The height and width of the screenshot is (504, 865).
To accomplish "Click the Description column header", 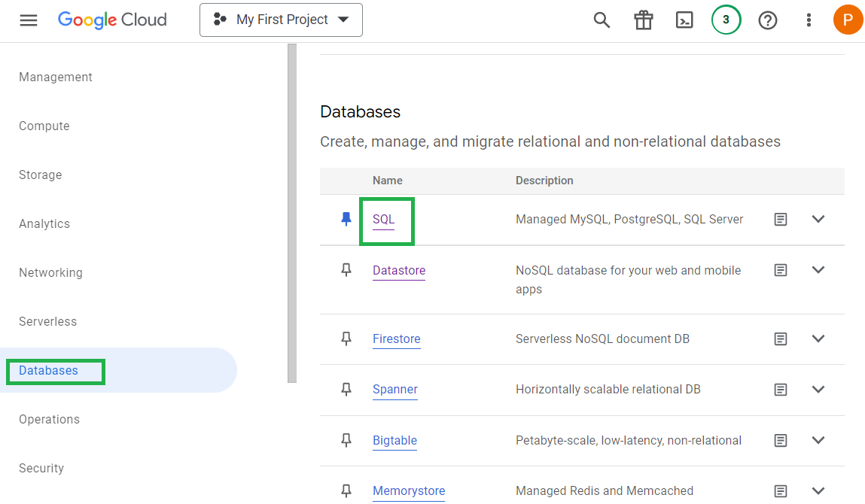I will pyautogui.click(x=544, y=181).
